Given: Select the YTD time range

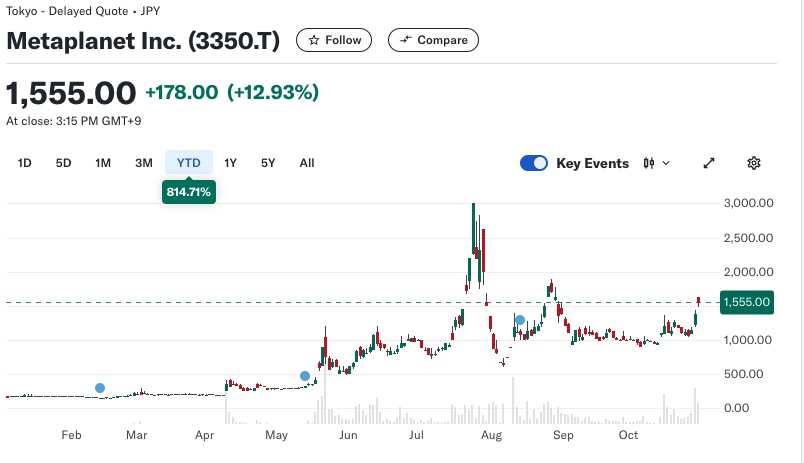Looking at the screenshot, I should pyautogui.click(x=189, y=163).
